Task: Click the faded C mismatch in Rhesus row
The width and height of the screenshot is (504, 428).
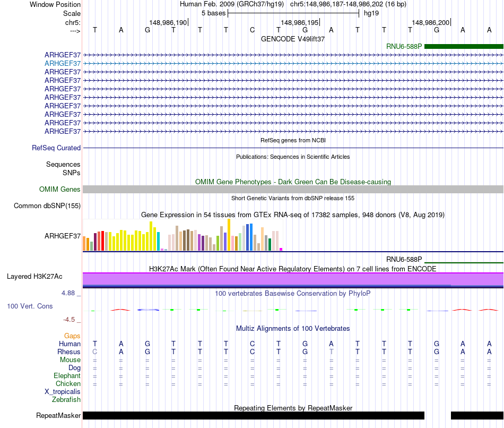Action: click(94, 352)
